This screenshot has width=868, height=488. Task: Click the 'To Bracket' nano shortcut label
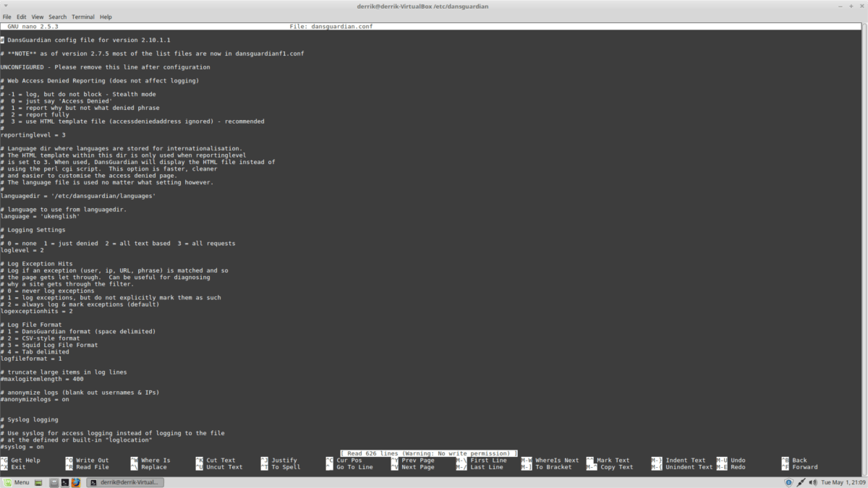coord(553,467)
